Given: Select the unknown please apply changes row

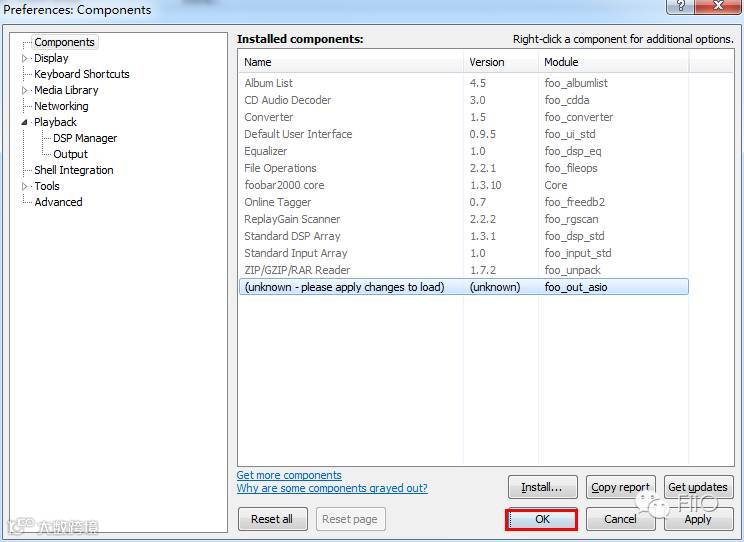Looking at the screenshot, I should 464,287.
